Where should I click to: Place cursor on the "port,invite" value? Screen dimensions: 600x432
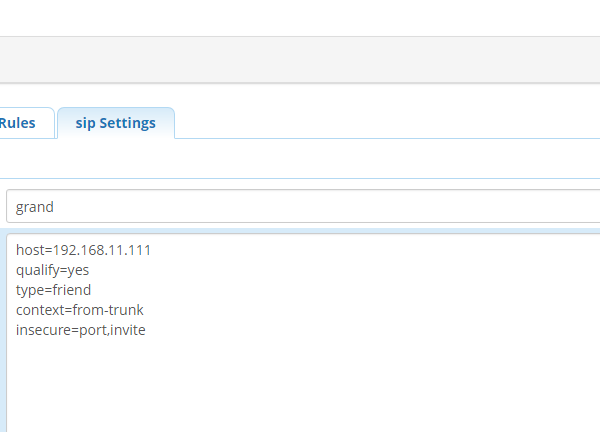(112, 330)
